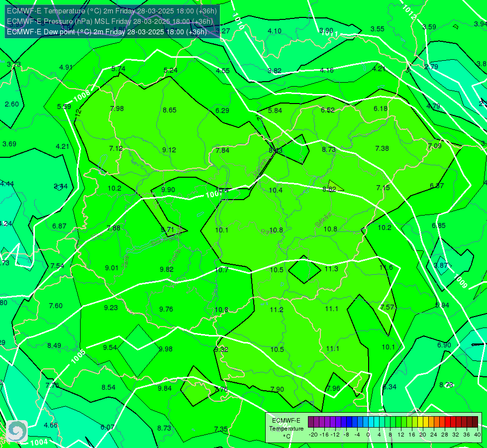Screen dimensions: 487x448
Task: Click the 1009 isobar label
Action: pyautogui.click(x=460, y=281)
